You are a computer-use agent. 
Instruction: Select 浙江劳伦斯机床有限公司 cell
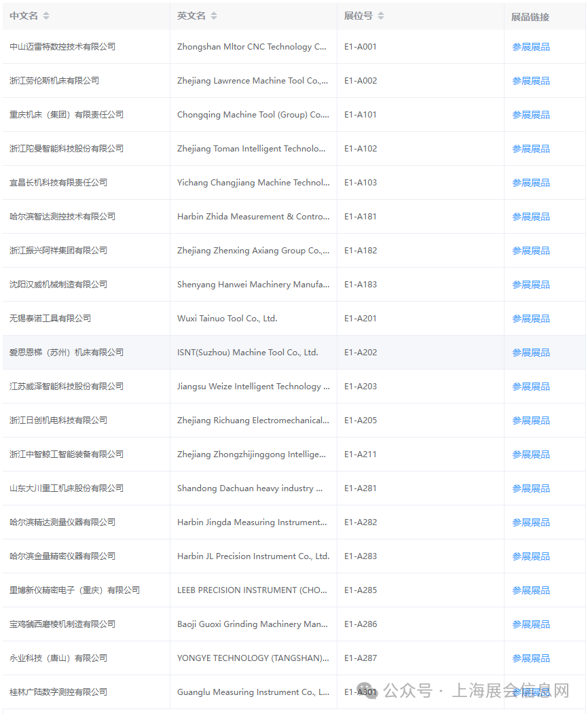tap(54, 81)
